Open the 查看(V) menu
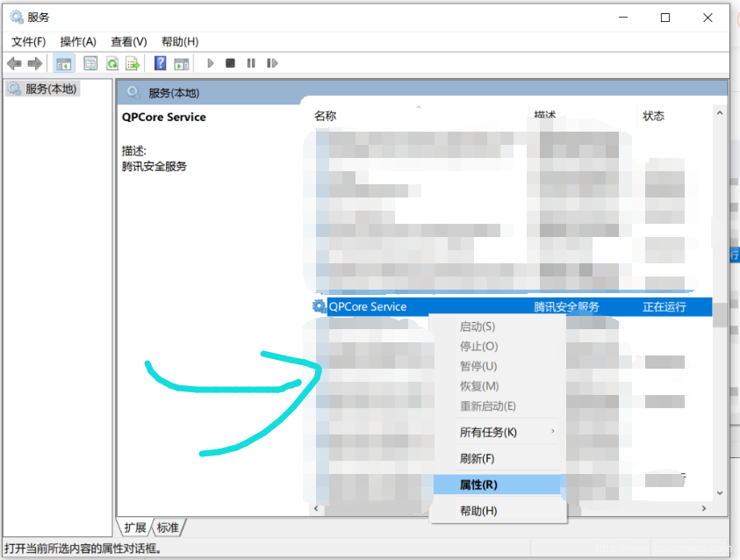Screen dimensions: 740x560 coord(129,42)
